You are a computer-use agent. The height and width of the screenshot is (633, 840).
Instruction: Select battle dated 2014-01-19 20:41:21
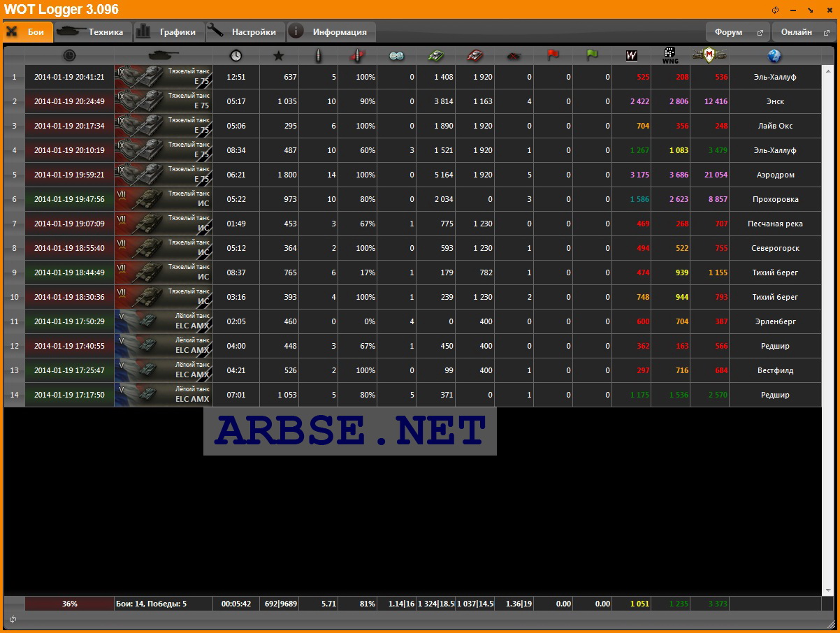(69, 77)
